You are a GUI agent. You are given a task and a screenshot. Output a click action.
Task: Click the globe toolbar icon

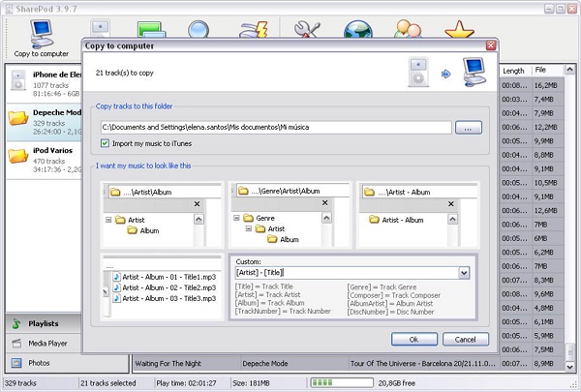pos(358,29)
